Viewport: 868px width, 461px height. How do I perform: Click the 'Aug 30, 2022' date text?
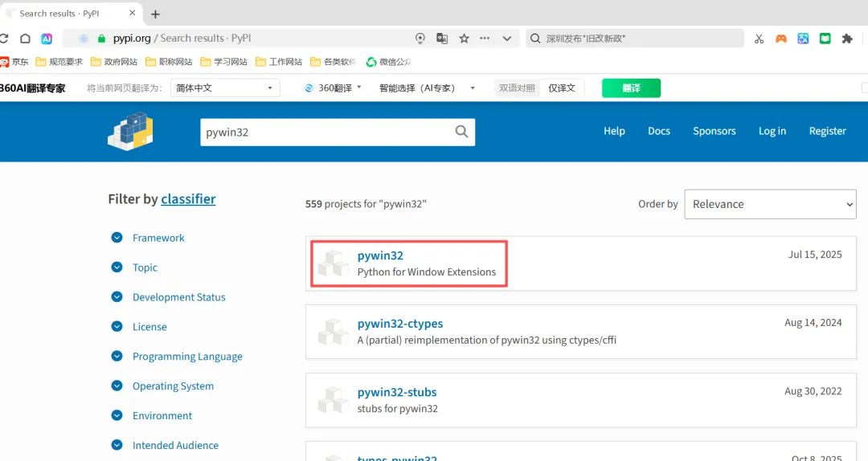[x=813, y=391]
